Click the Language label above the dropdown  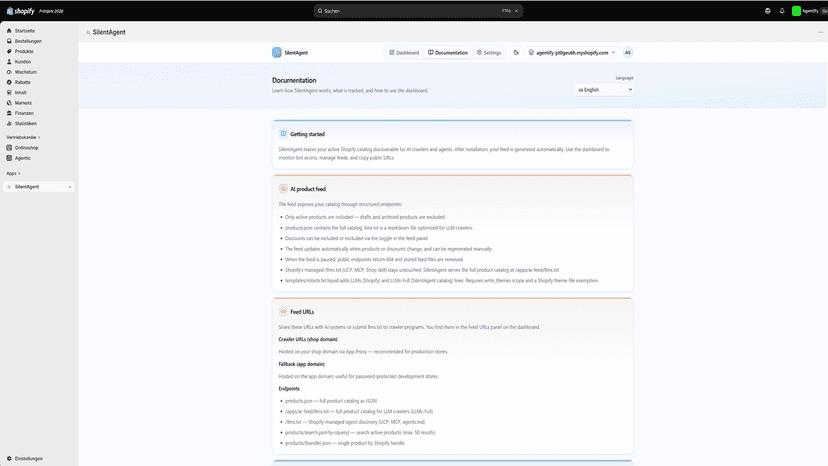click(624, 78)
